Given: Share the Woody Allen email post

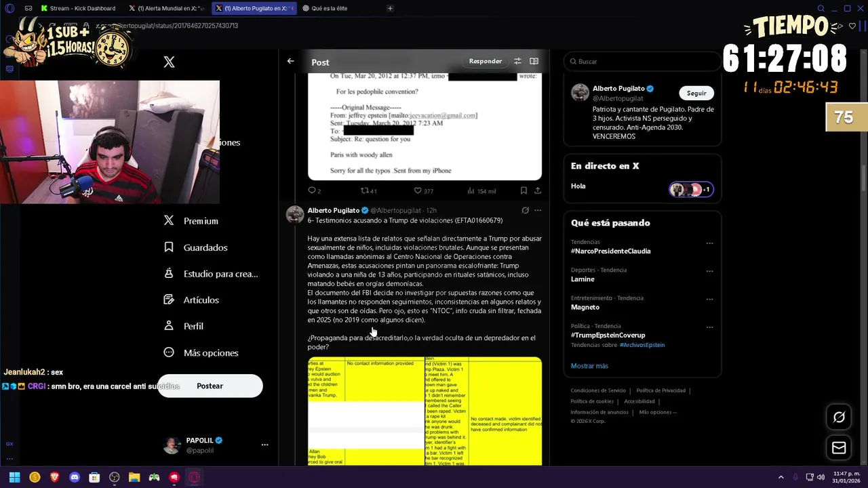Looking at the screenshot, I should pyautogui.click(x=538, y=190).
